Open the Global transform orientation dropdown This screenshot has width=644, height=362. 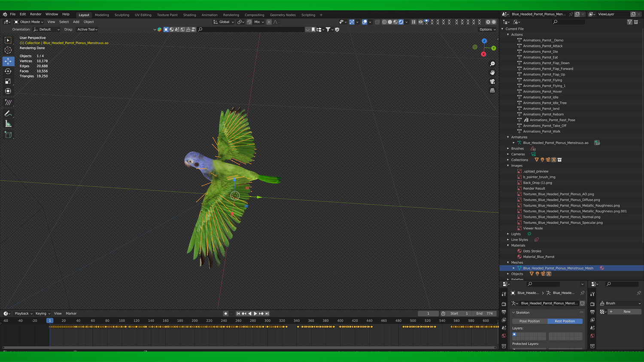point(224,22)
